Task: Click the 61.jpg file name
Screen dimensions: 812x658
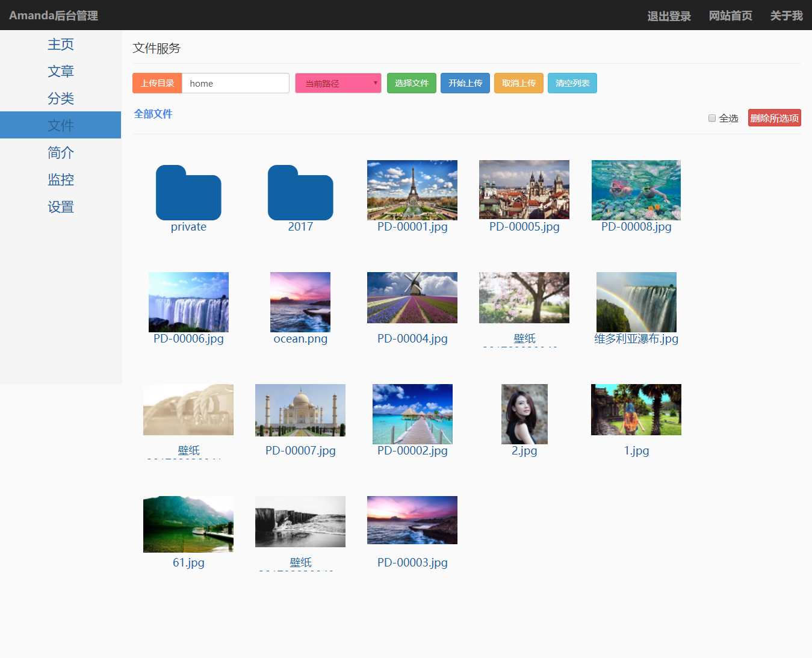Action: click(x=188, y=563)
